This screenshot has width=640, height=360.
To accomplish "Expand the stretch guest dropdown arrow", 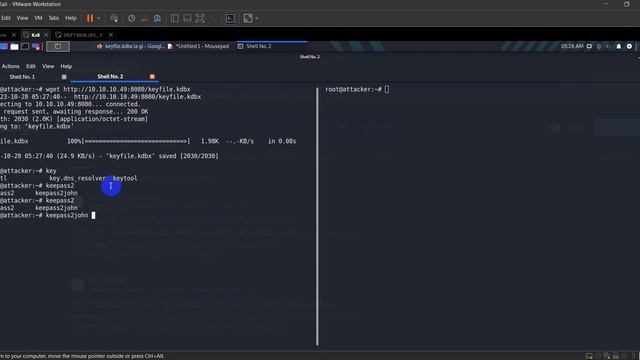I will pyautogui.click(x=256, y=18).
